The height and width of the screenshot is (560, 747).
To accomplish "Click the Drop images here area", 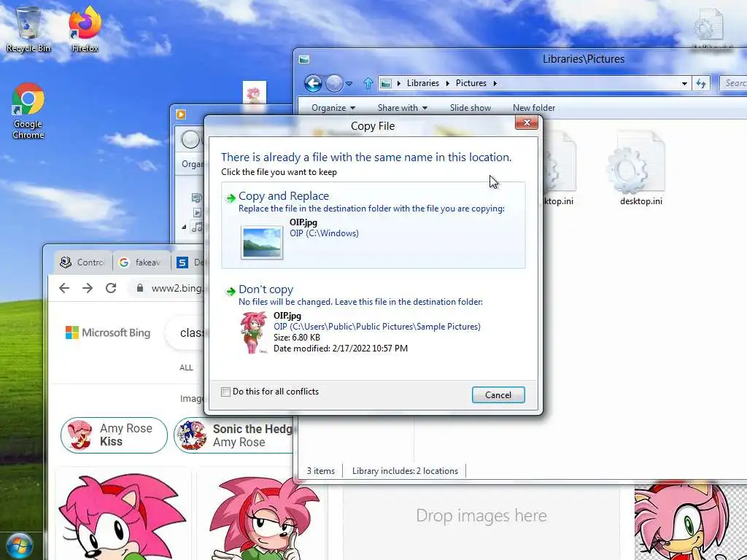I will (481, 516).
